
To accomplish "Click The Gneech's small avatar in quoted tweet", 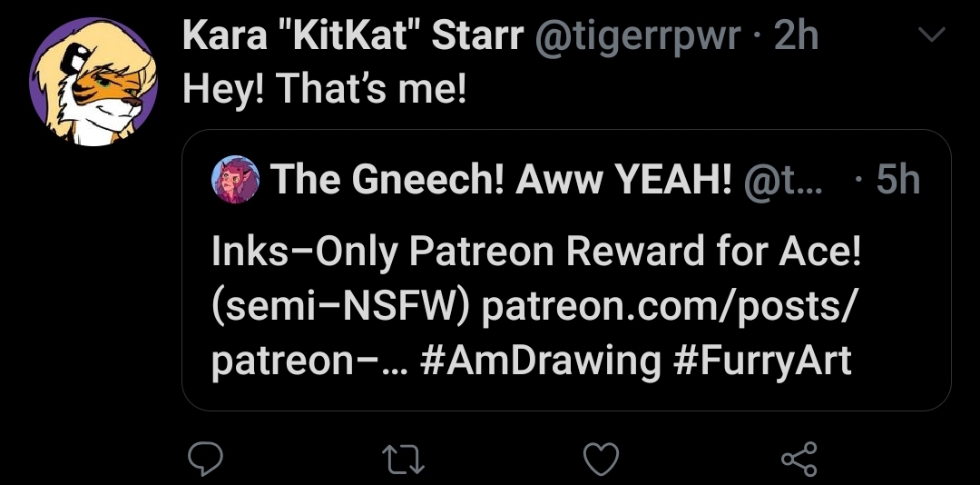I will (x=236, y=180).
